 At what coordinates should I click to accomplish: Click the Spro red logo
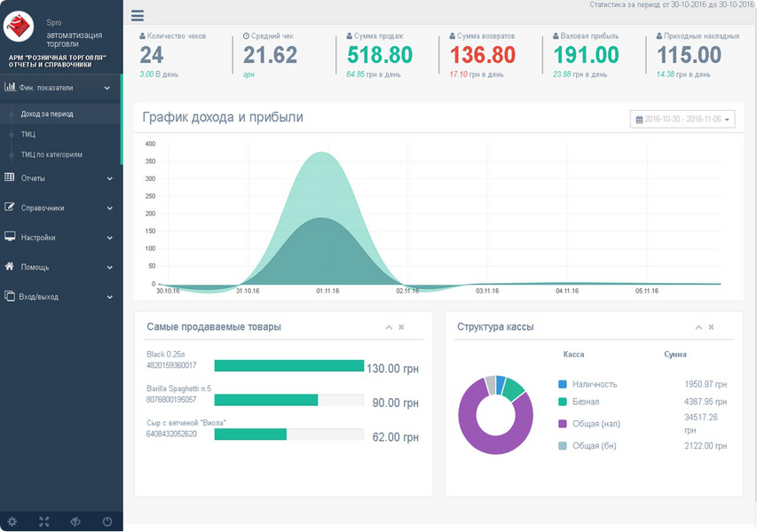click(x=19, y=27)
